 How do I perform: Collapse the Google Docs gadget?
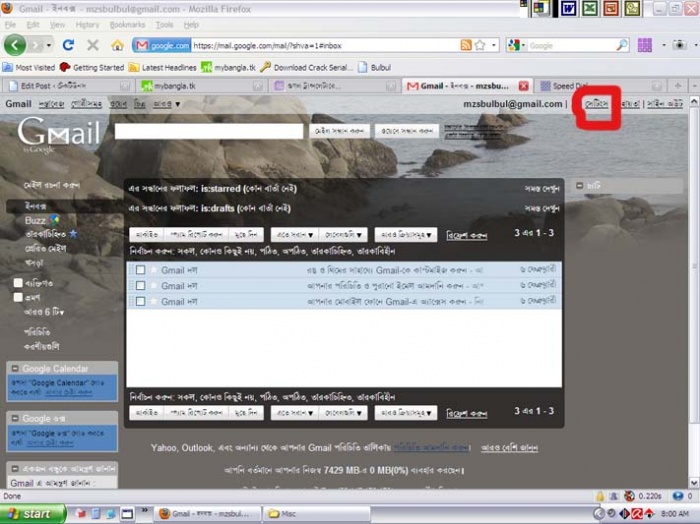click(x=15, y=418)
